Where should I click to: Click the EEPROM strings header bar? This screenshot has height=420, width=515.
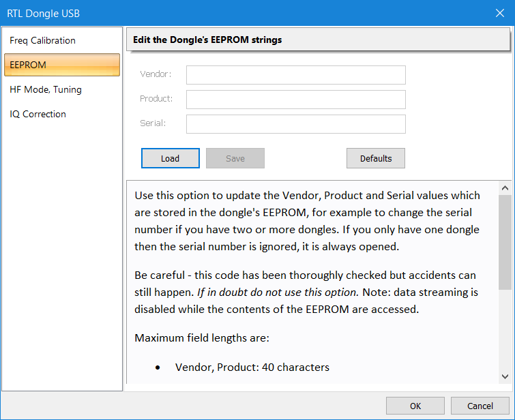[317, 40]
